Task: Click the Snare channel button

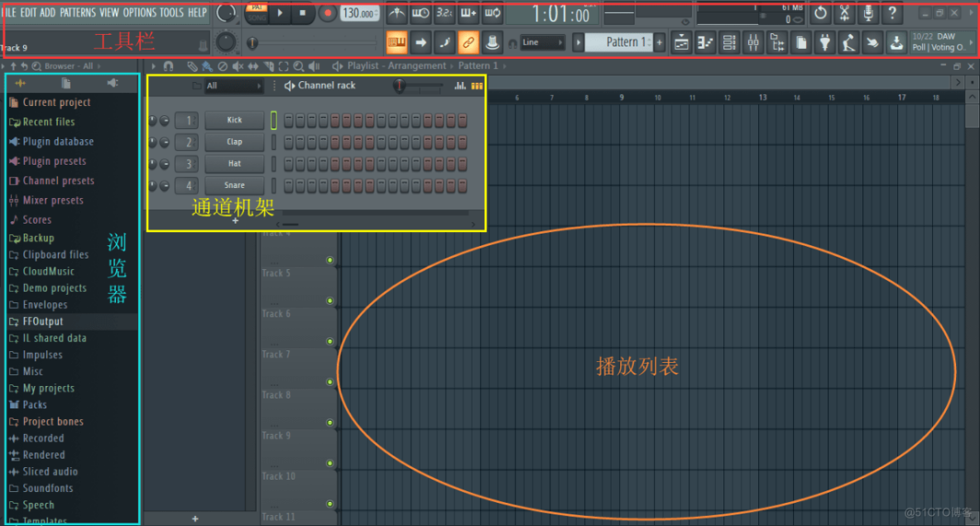Action: click(234, 186)
